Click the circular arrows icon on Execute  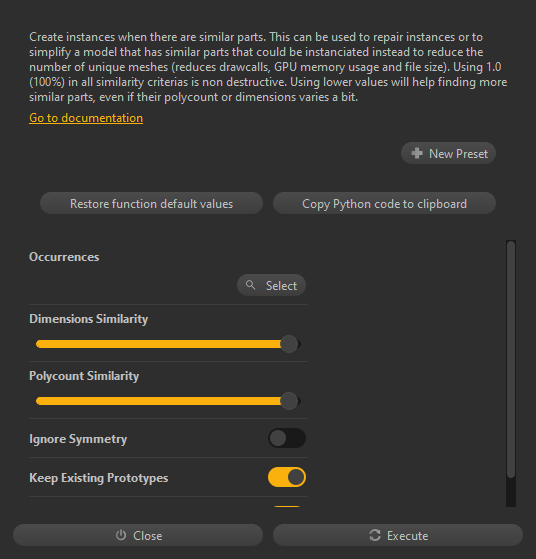[x=375, y=535]
